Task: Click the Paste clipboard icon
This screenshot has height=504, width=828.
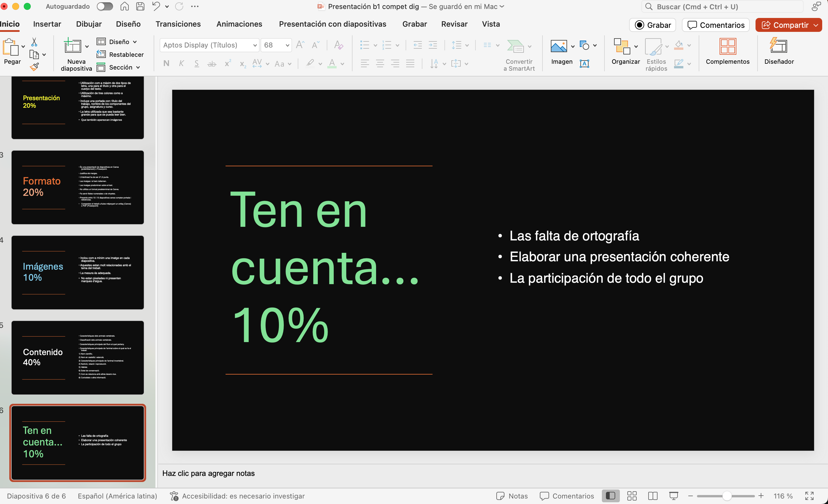Action: coord(10,47)
